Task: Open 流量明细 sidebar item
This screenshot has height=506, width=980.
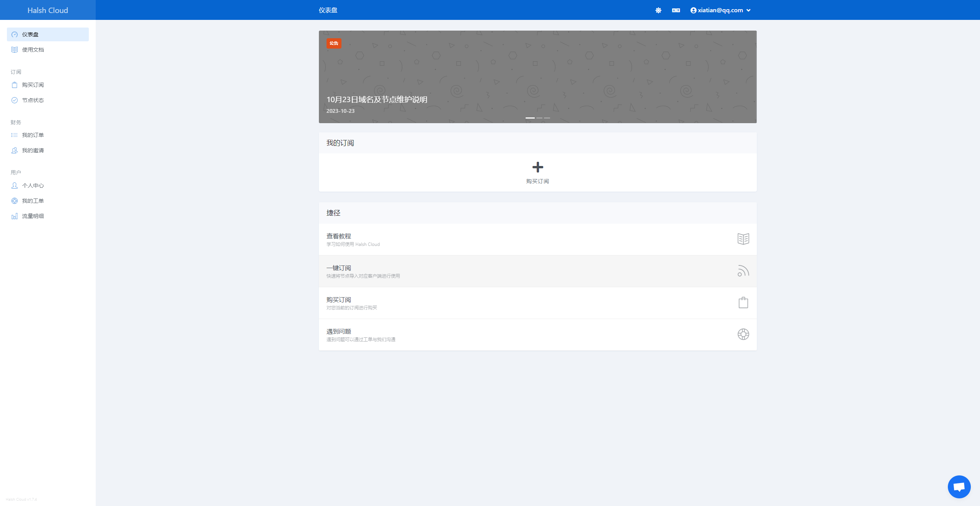Action: coord(33,216)
